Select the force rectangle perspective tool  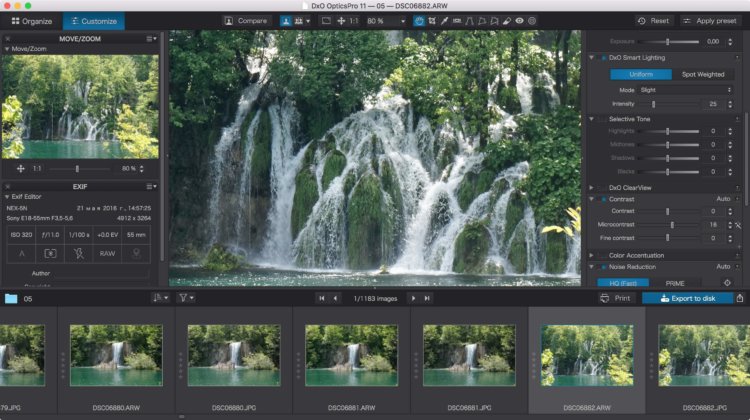click(x=482, y=21)
